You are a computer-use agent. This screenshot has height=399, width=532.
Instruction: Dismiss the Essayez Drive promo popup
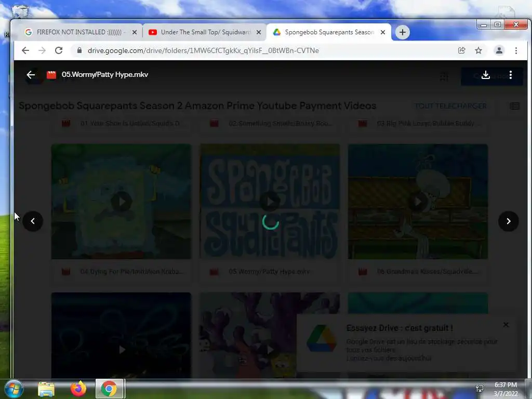[506, 325]
